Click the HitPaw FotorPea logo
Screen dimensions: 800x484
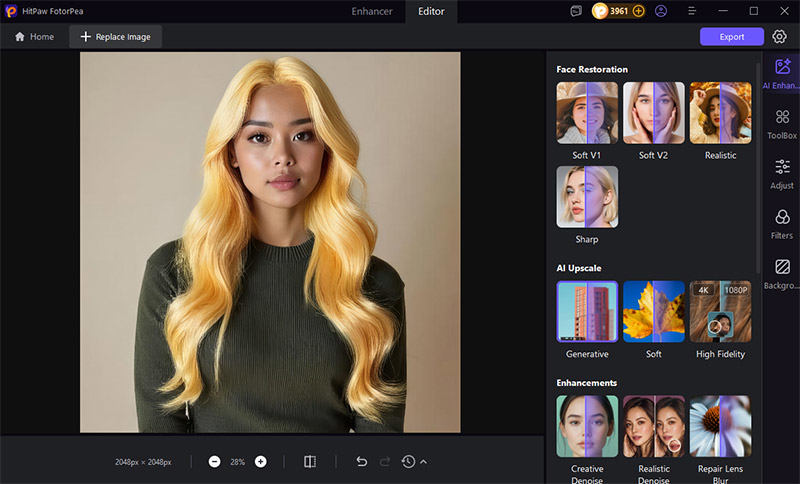[11, 11]
